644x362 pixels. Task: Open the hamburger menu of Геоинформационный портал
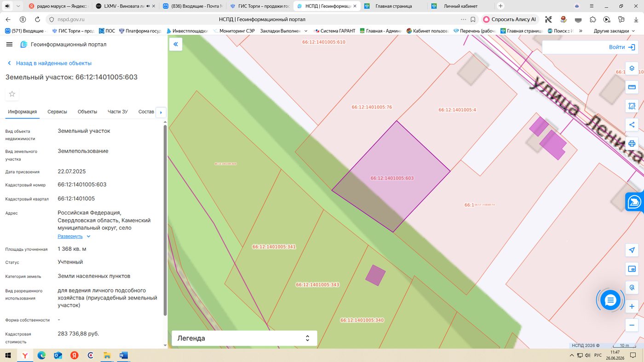pyautogui.click(x=9, y=44)
